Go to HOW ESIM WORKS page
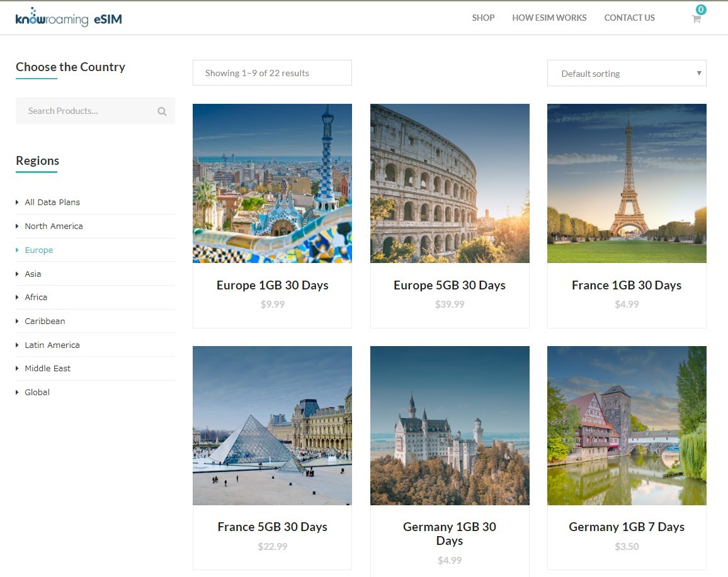This screenshot has width=728, height=577. click(549, 18)
